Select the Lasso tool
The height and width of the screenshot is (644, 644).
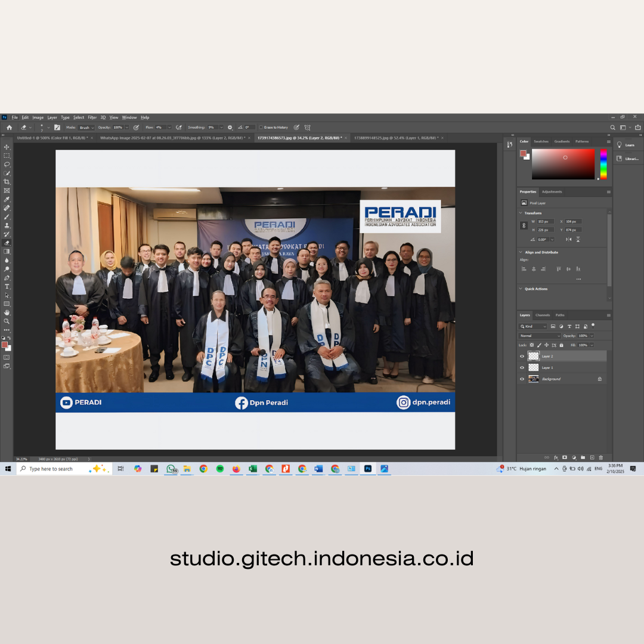7,164
